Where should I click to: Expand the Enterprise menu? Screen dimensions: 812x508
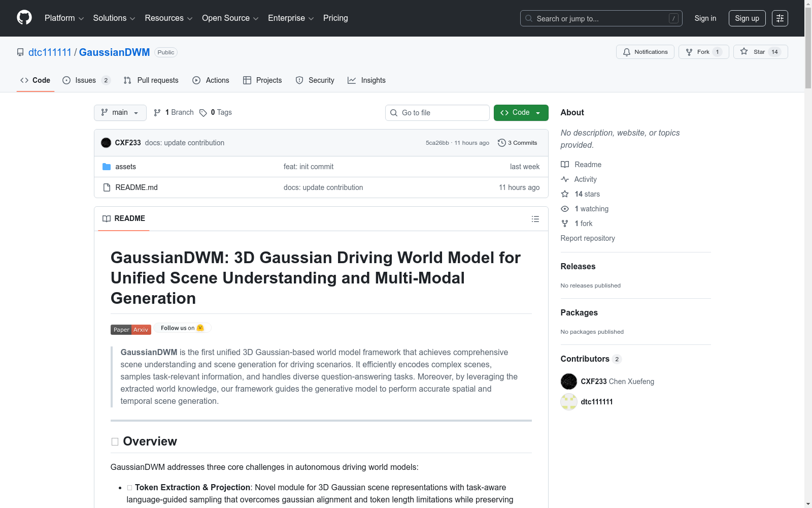tap(291, 18)
